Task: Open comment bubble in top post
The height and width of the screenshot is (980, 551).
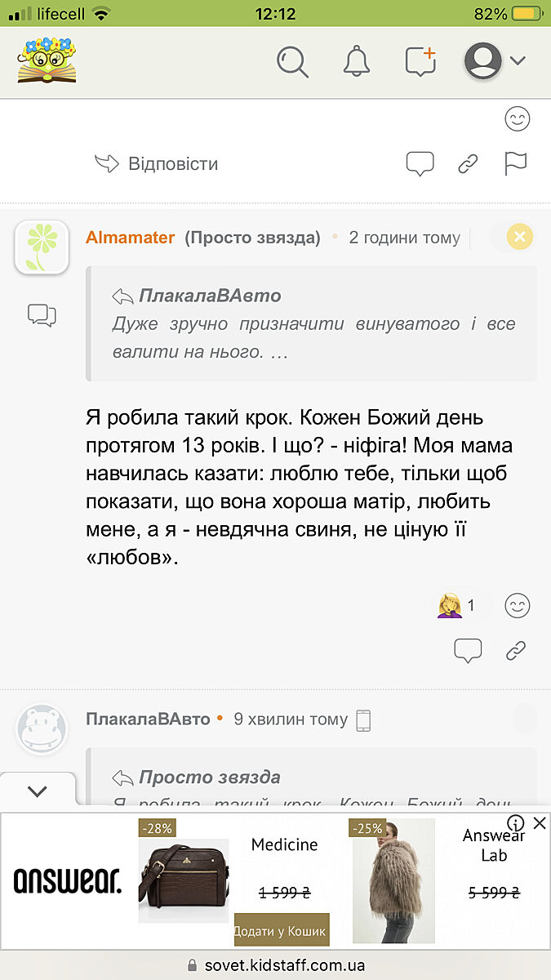Action: coord(420,163)
